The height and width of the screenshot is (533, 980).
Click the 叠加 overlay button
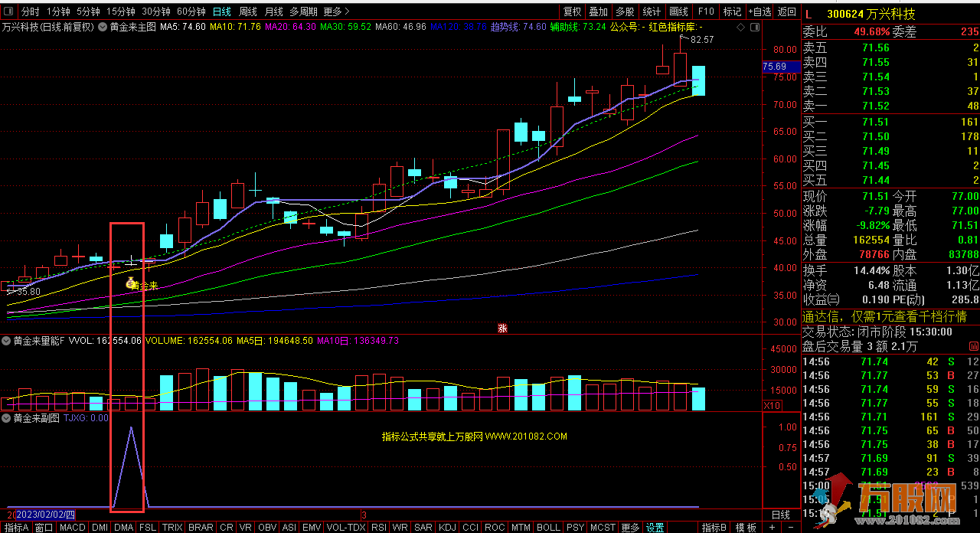(x=599, y=11)
